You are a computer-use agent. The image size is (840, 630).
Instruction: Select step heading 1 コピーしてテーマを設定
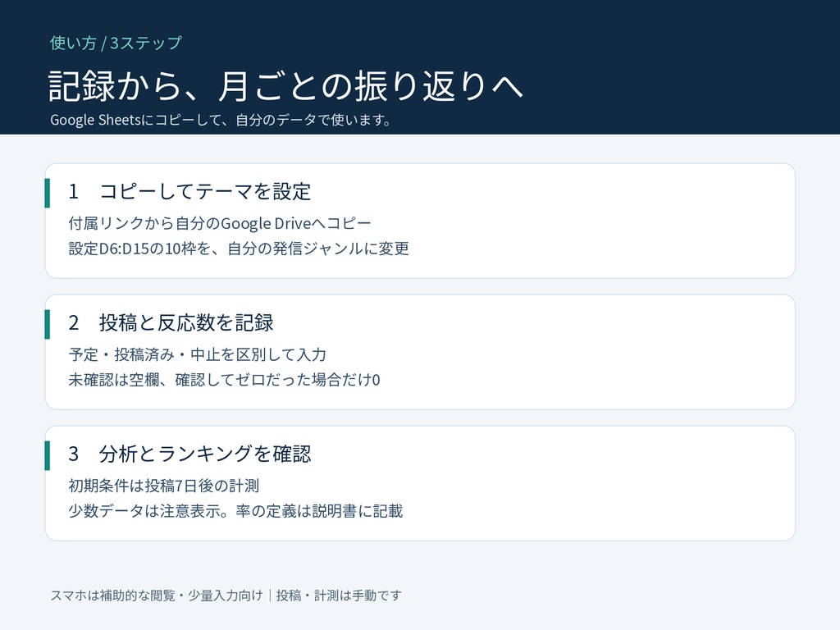(189, 191)
